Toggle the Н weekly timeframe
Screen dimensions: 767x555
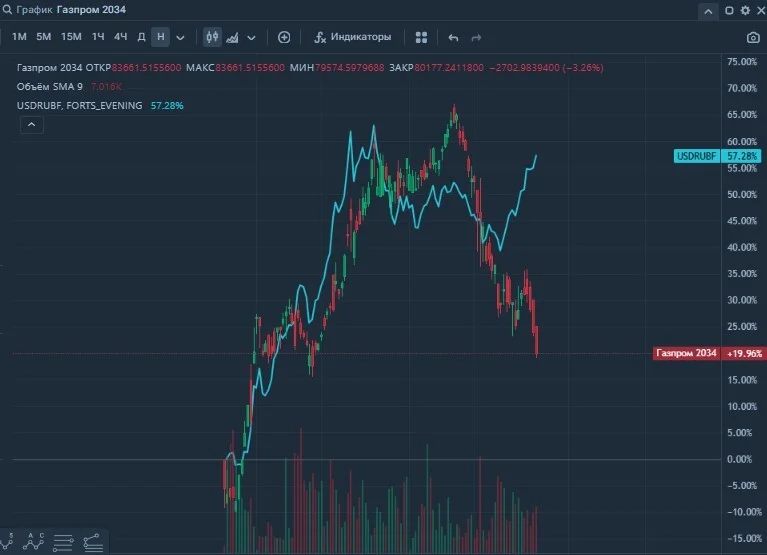coord(160,37)
